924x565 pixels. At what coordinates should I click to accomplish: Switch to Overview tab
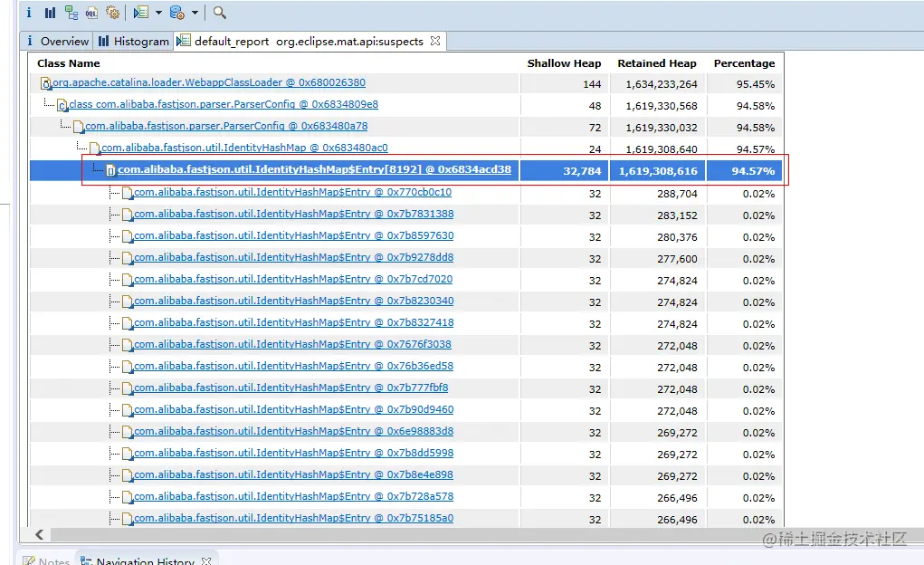point(57,42)
